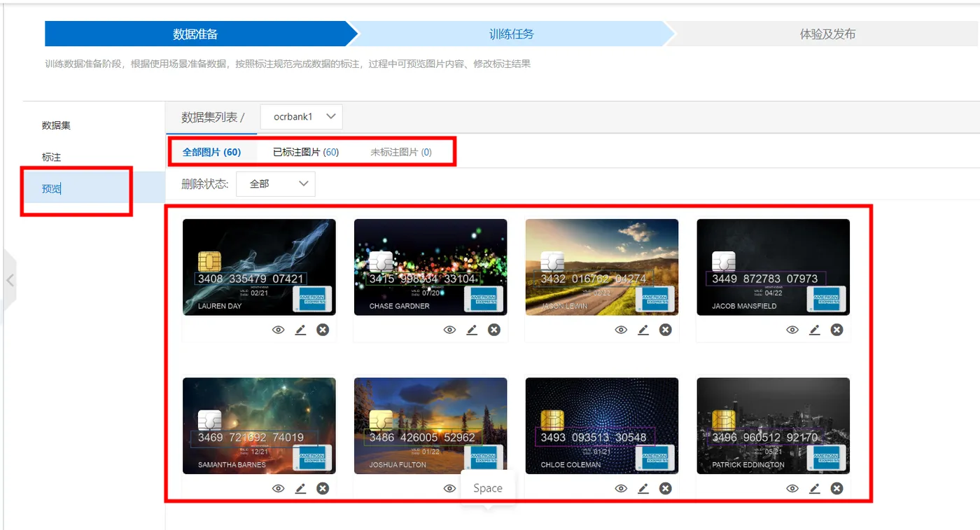Open 标注 in the left menu
980x530 pixels.
[x=51, y=157]
